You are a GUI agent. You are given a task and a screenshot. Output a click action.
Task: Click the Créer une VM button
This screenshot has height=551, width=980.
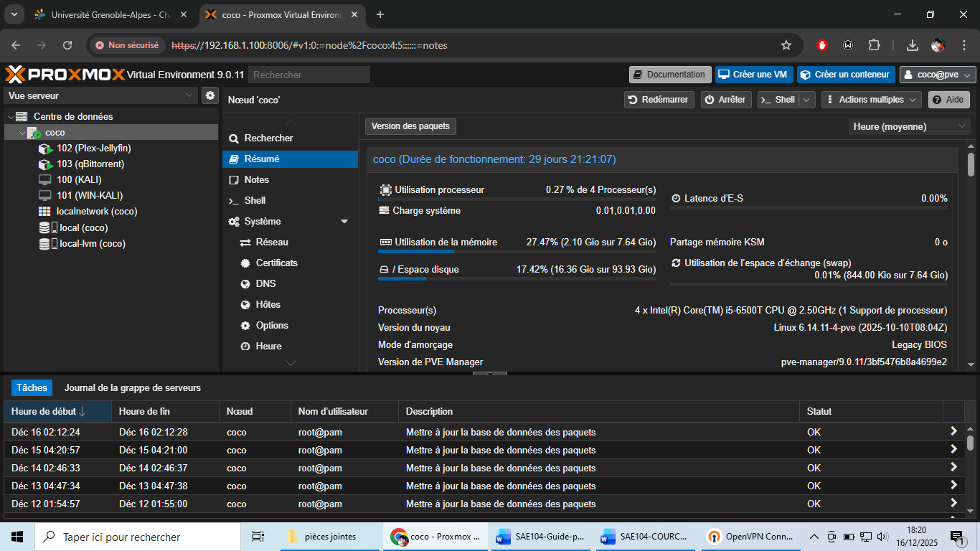coord(753,75)
